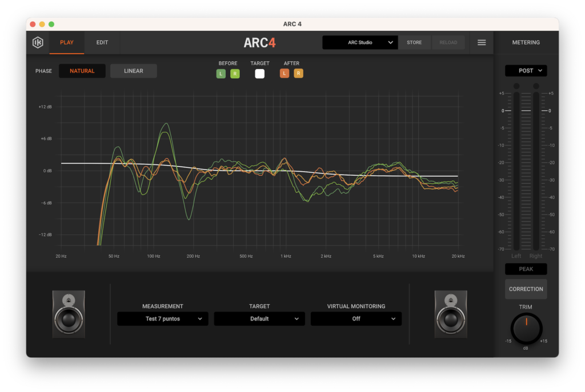The image size is (585, 392).
Task: Click the IK Multimedia logo icon
Action: point(38,43)
